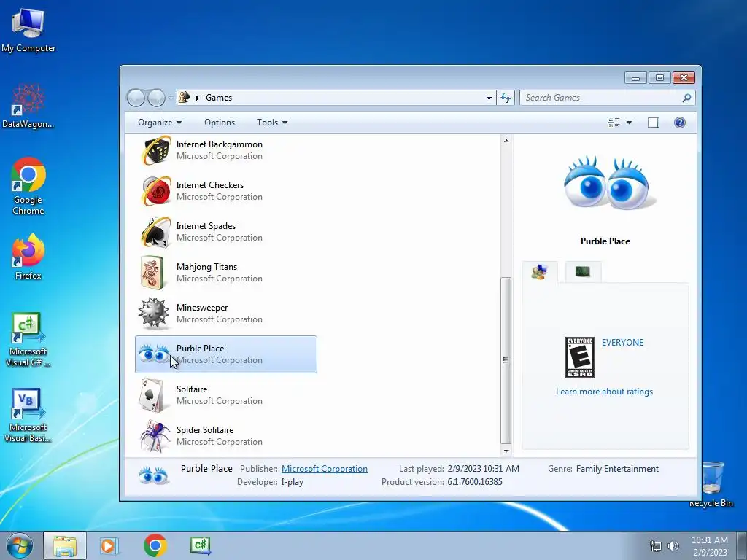Click the Show desktop button
The height and width of the screenshot is (560, 747).
click(741, 545)
